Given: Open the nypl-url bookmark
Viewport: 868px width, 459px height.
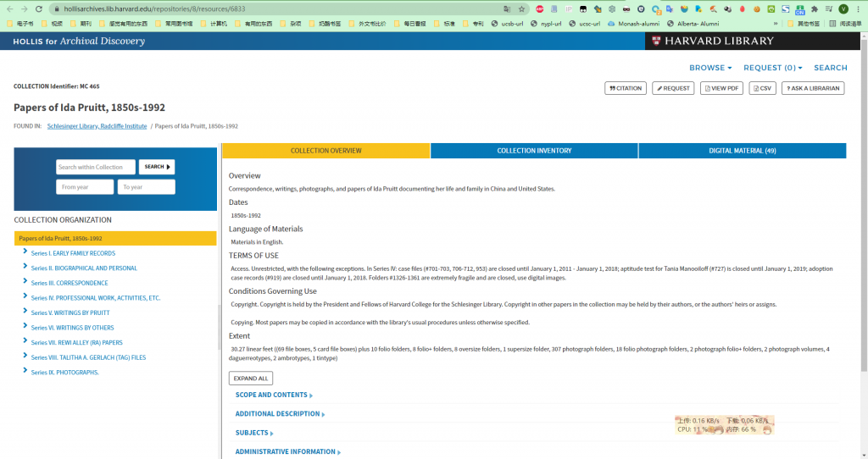Looking at the screenshot, I should tap(546, 24).
